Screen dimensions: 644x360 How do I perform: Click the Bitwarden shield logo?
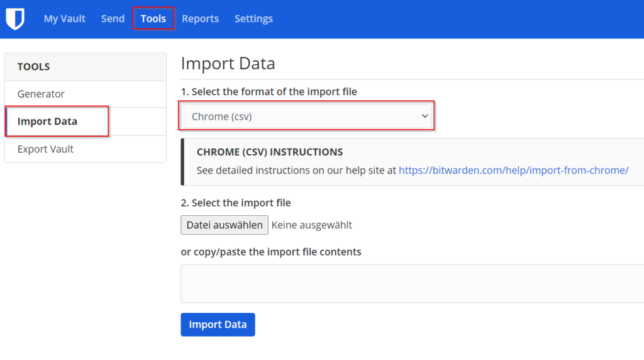tap(15, 19)
